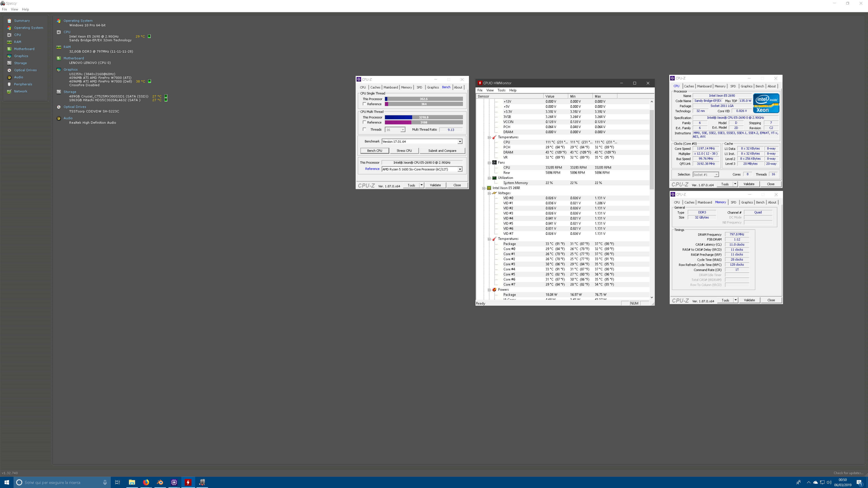
Task: Open the Reference processor dropdown
Action: coord(460,169)
